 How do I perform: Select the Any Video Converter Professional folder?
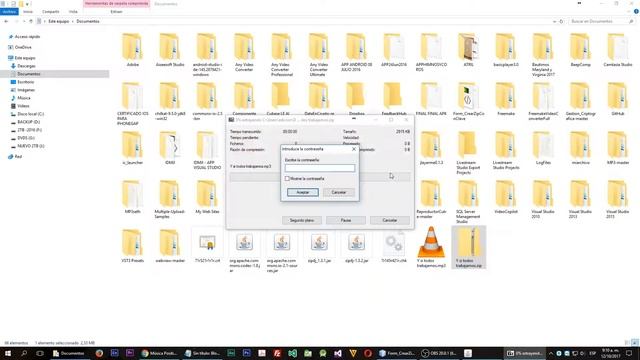point(282,55)
